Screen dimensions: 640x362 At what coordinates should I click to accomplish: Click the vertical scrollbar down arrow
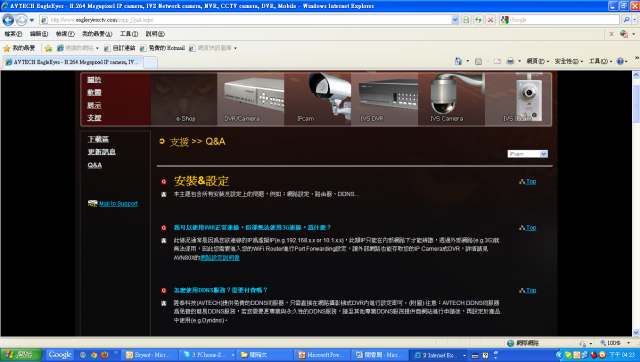click(x=636, y=333)
